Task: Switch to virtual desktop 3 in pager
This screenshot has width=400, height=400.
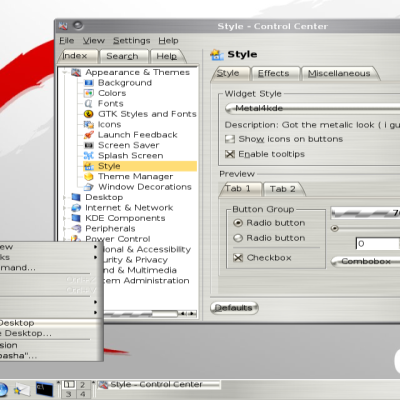Action: tap(69, 394)
